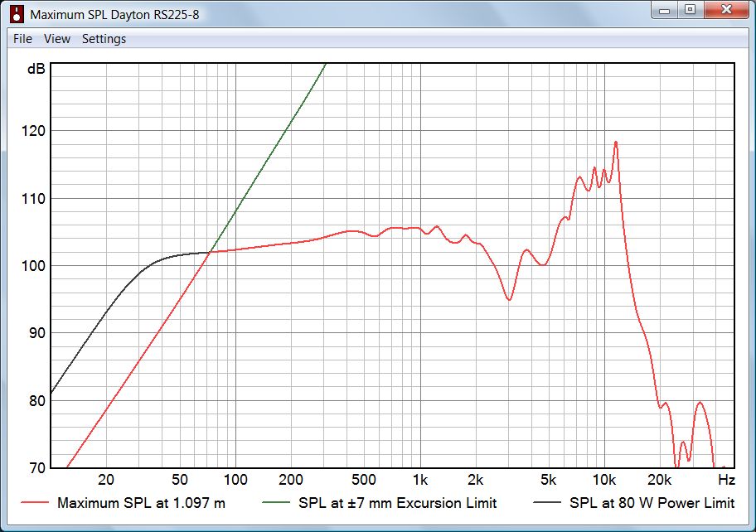Click the red curve's peak near 10k
Viewport: 756px width, 532px height.
pos(616,143)
